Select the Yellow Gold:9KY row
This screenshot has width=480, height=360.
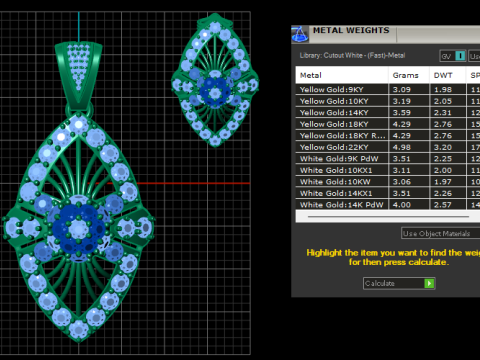(x=388, y=89)
